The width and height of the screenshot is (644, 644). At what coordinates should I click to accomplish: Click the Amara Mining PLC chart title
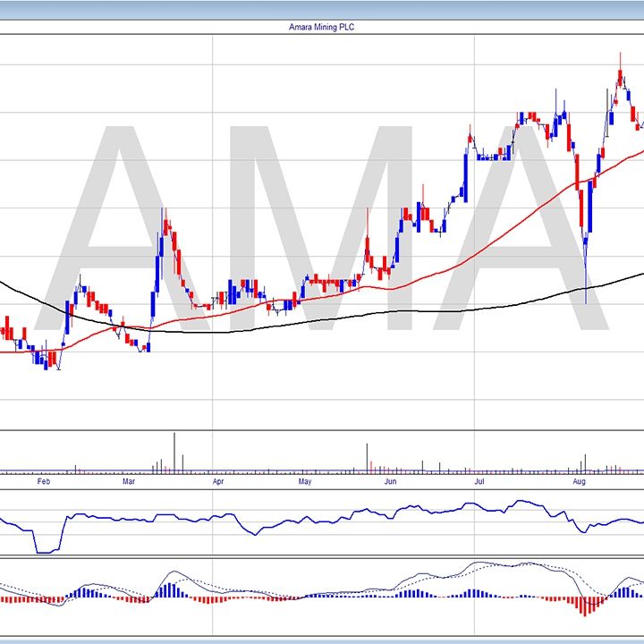(x=322, y=28)
